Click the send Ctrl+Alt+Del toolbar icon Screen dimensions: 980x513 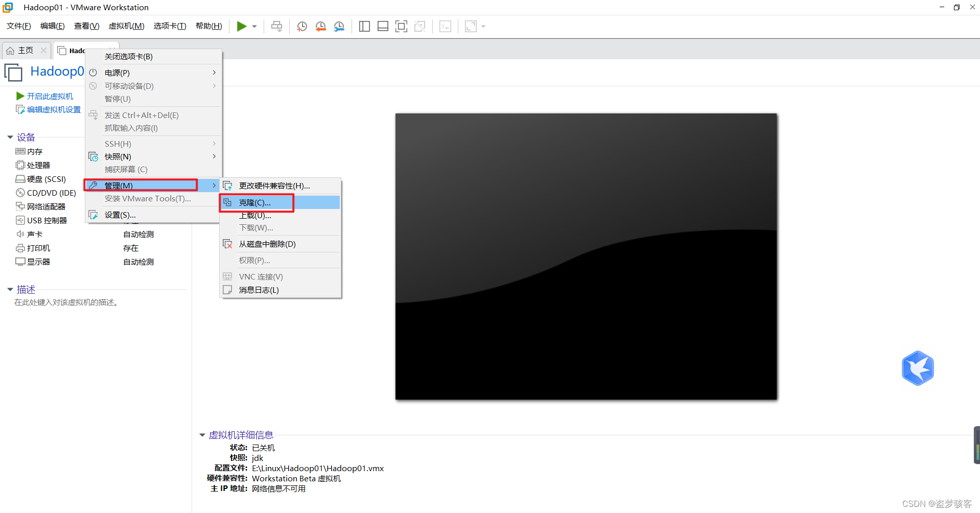[x=276, y=26]
